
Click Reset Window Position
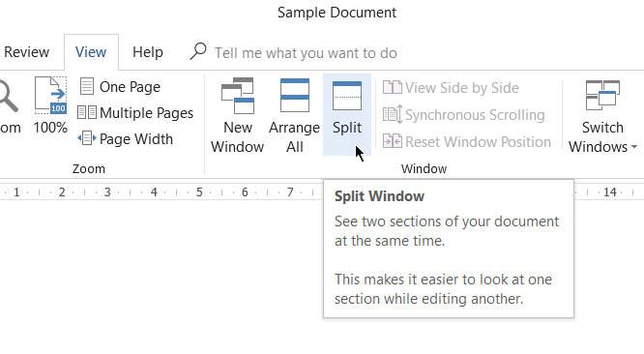pyautogui.click(x=467, y=141)
